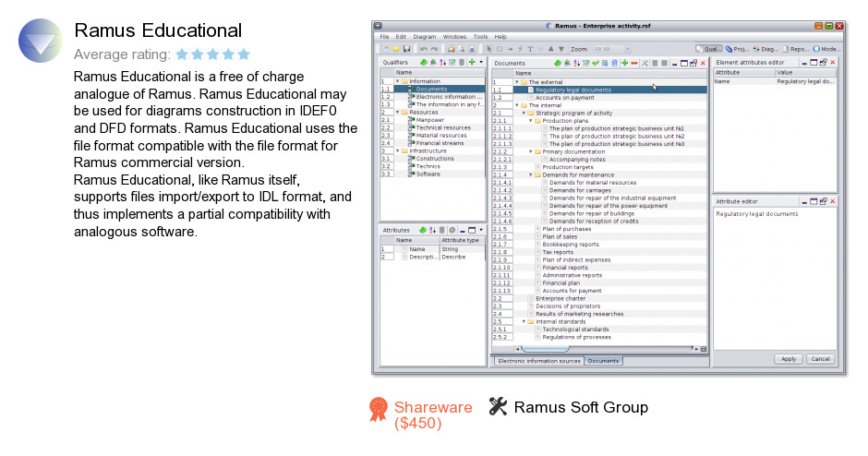
Task: Collapse the Resources tree node
Action: (397, 113)
